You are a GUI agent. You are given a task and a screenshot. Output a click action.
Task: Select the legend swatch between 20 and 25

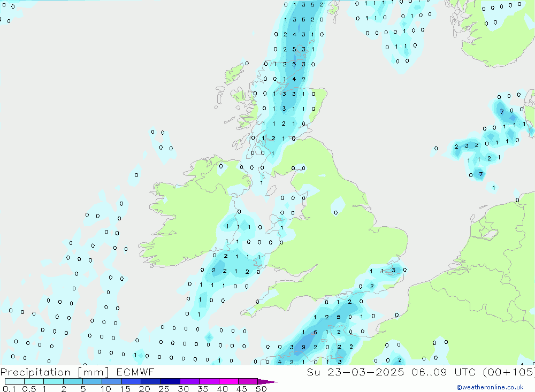[151, 381]
